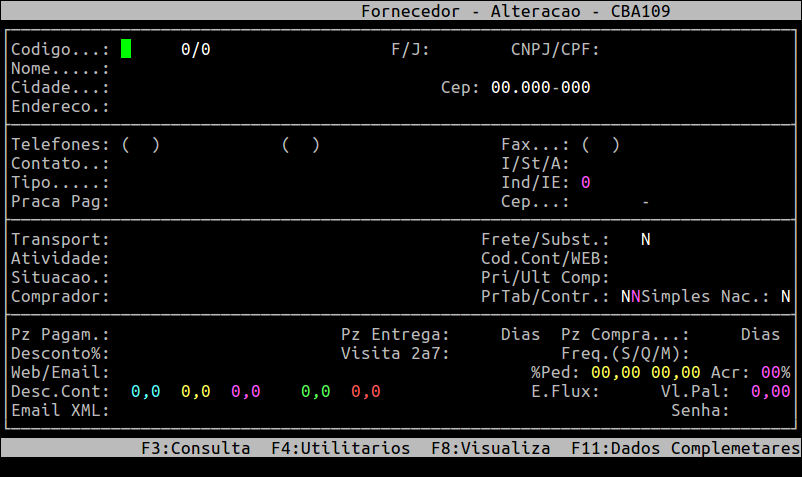
Task: Toggle the PrTab/Contr. NN flags
Action: click(630, 297)
